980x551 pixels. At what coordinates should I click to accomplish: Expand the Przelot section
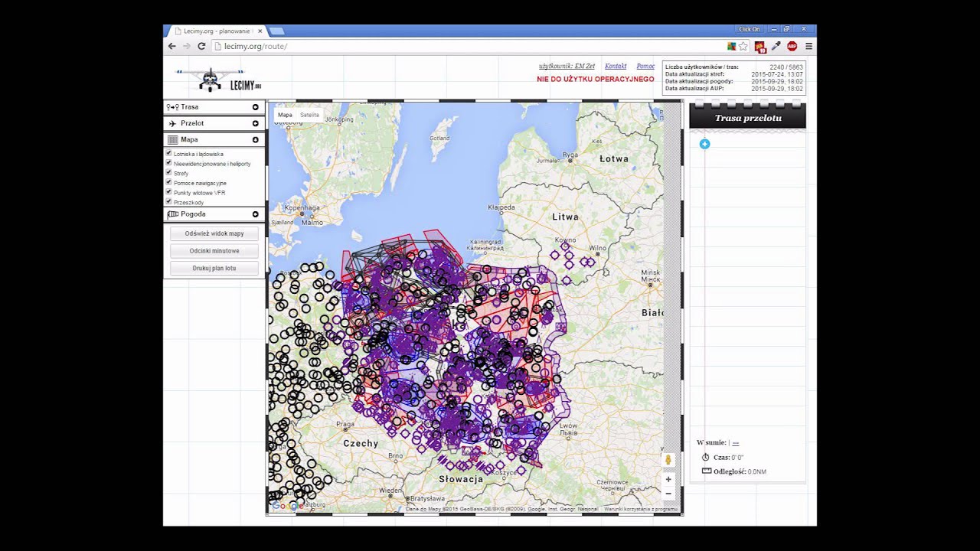coord(214,123)
